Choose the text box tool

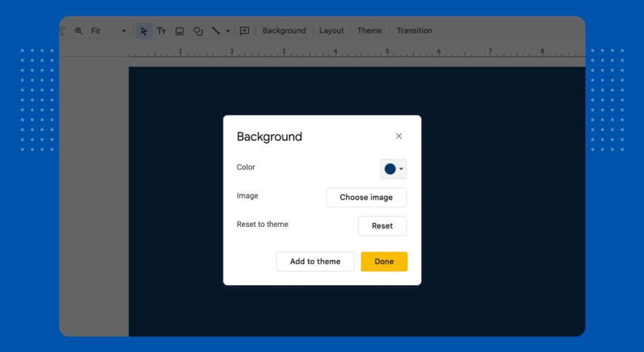pyautogui.click(x=161, y=31)
